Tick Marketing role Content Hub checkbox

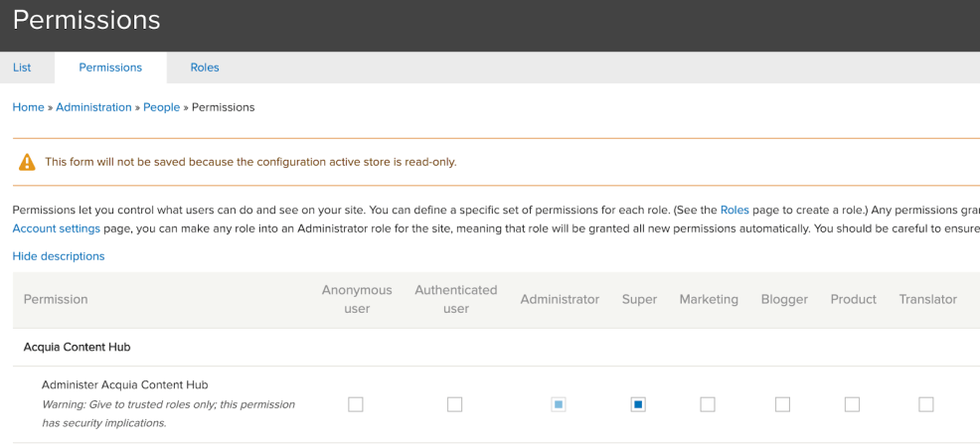708,404
